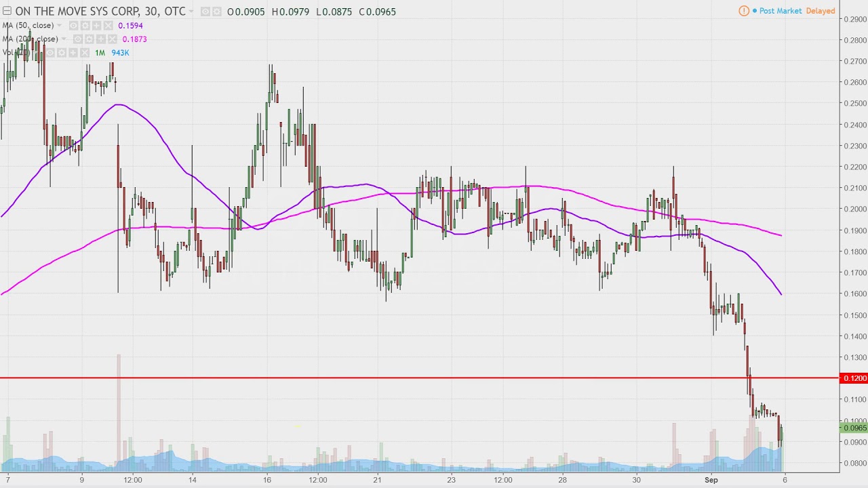The image size is (868, 488).
Task: Hide MA 50 indicator with eye icon
Action: tap(73, 26)
